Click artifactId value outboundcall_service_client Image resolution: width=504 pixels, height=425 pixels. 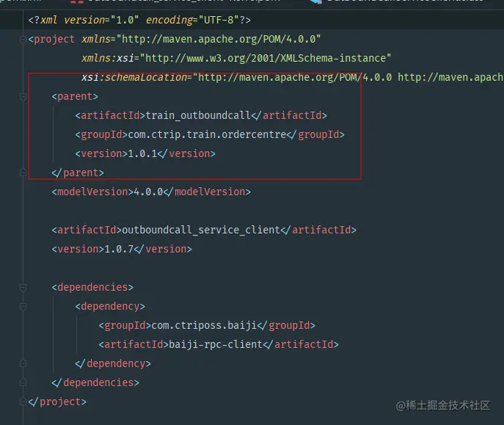pyautogui.click(x=201, y=230)
